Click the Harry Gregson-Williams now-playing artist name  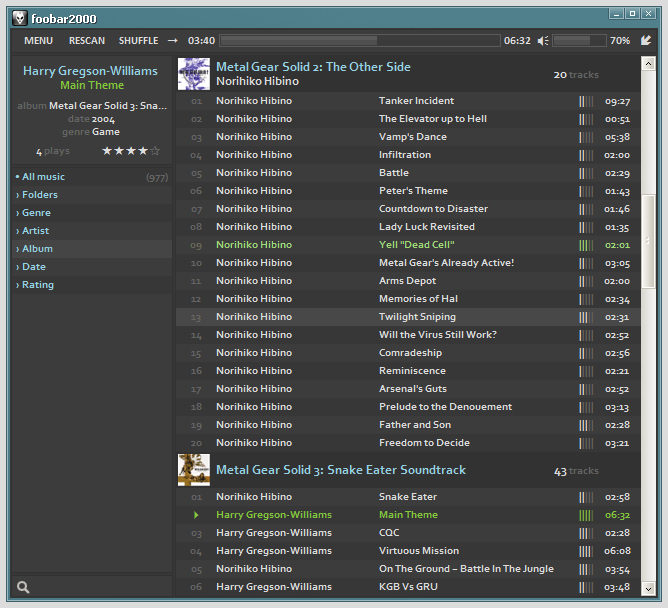pos(90,71)
